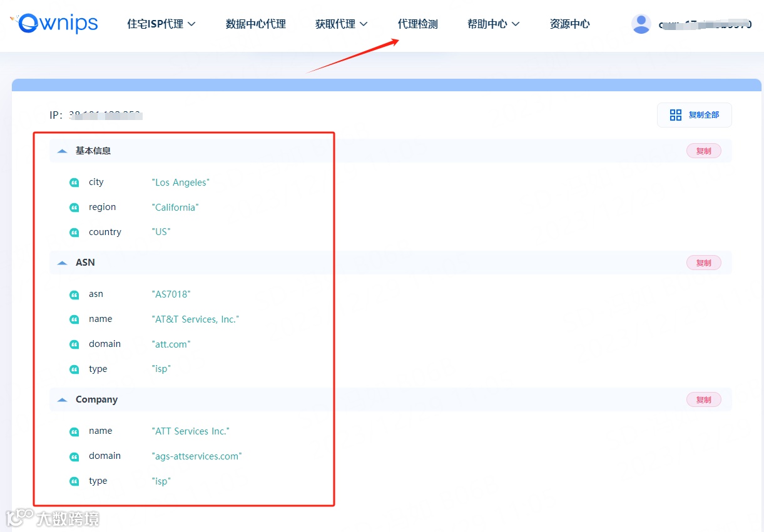Click quote icon beside ags-attservices.com domain

tap(74, 456)
